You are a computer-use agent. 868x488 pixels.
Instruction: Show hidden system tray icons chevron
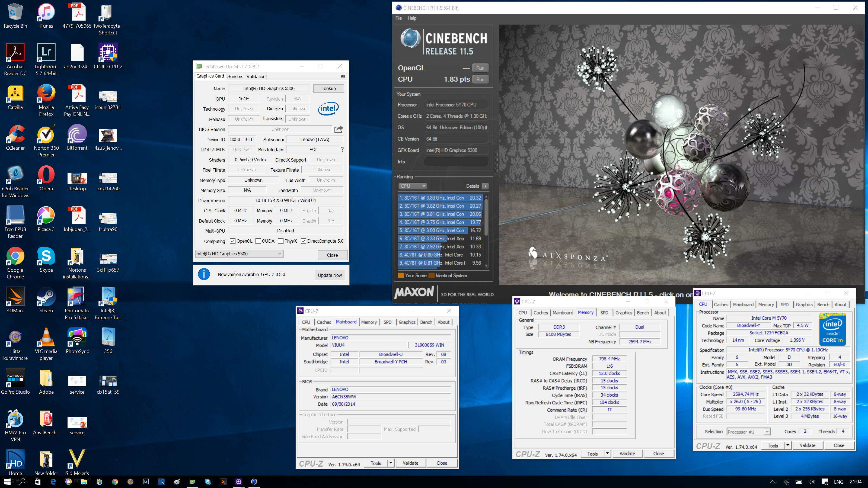pyautogui.click(x=773, y=481)
